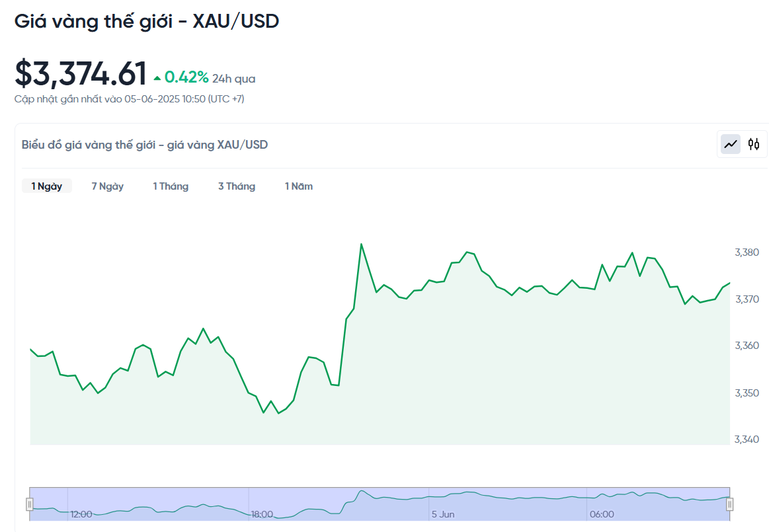Click the green up-arrow beside 0.42%
This screenshot has width=769, height=532.
[157, 79]
